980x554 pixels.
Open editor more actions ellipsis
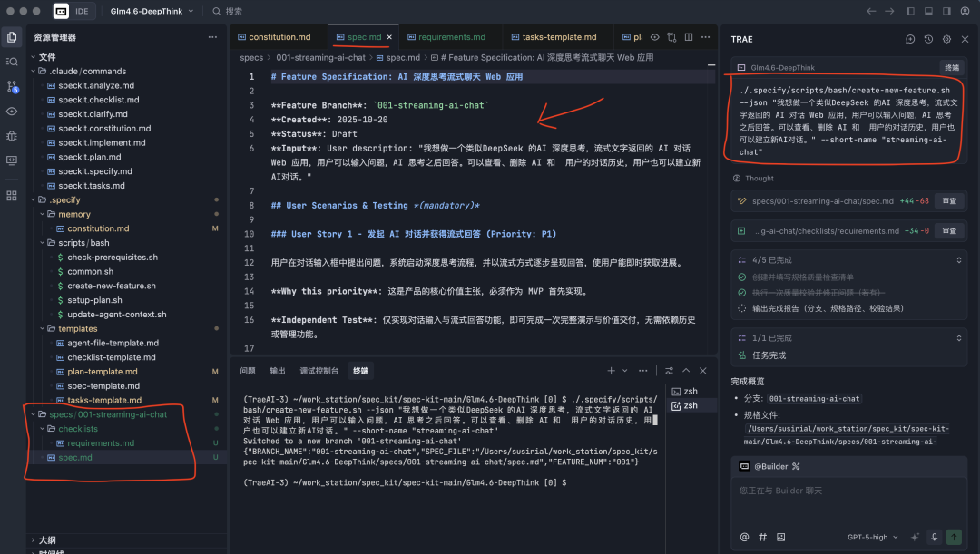coord(706,37)
